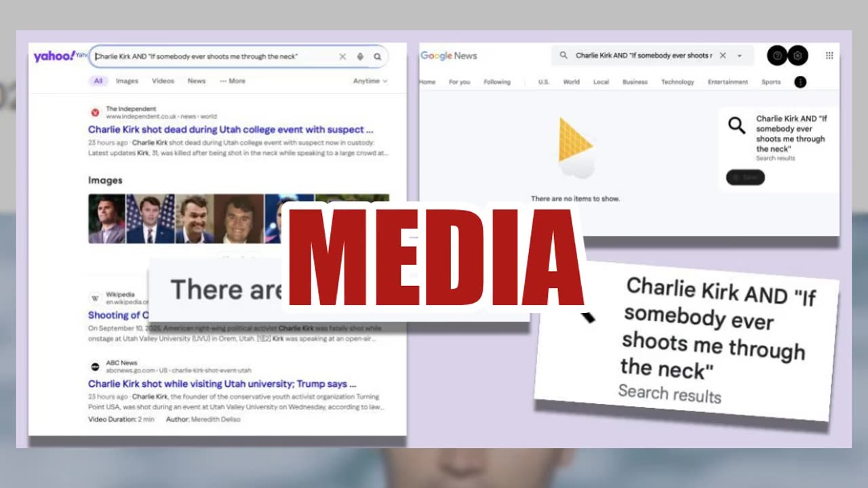
Task: Select the 'Images' heading in Yahoo results
Action: click(x=105, y=180)
